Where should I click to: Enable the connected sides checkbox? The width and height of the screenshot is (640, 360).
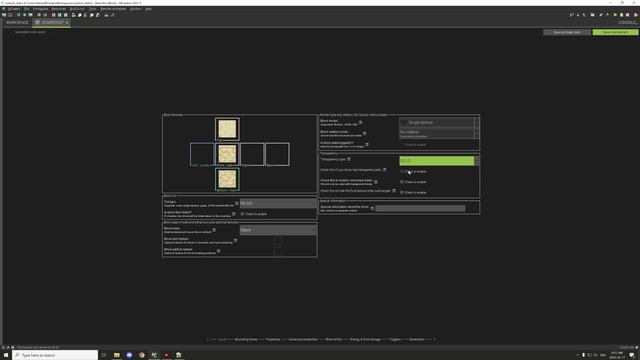point(402,182)
